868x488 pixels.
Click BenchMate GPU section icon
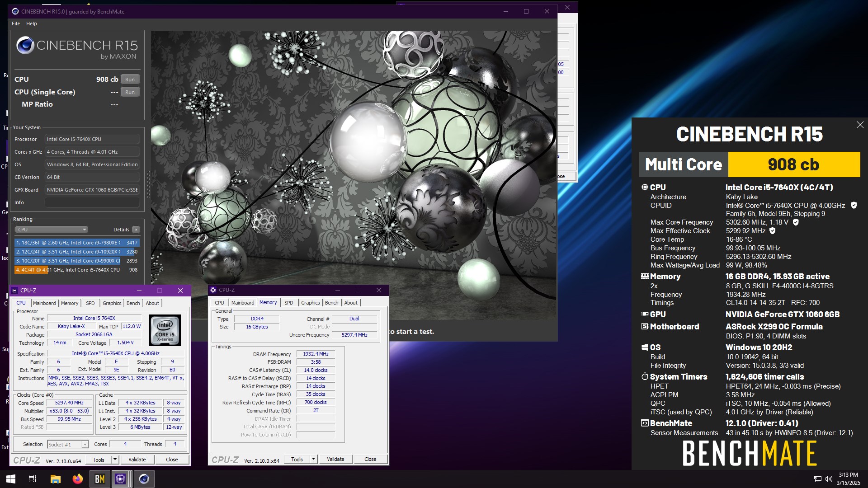click(x=645, y=314)
